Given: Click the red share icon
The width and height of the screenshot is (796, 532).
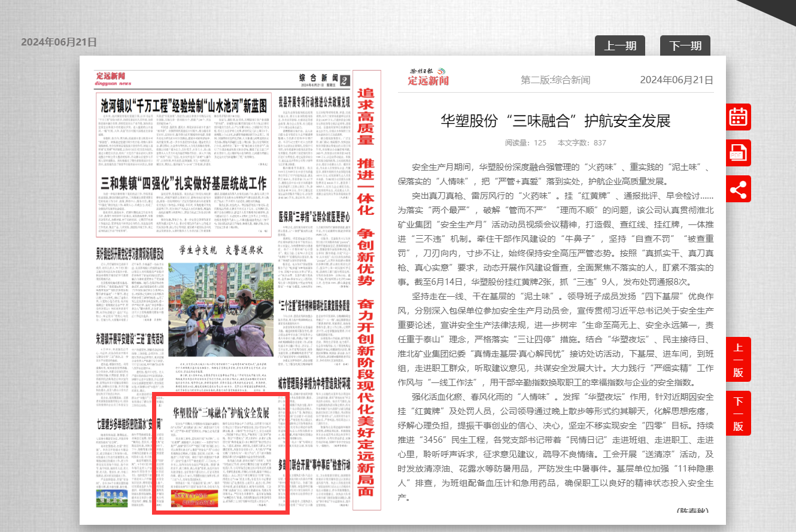Looking at the screenshot, I should coord(738,190).
